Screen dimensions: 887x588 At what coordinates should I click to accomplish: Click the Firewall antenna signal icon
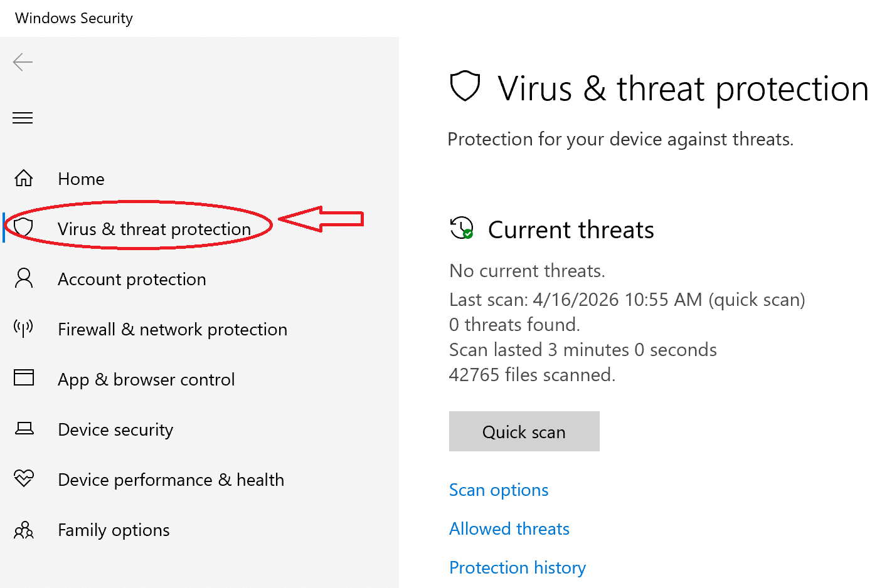24,328
